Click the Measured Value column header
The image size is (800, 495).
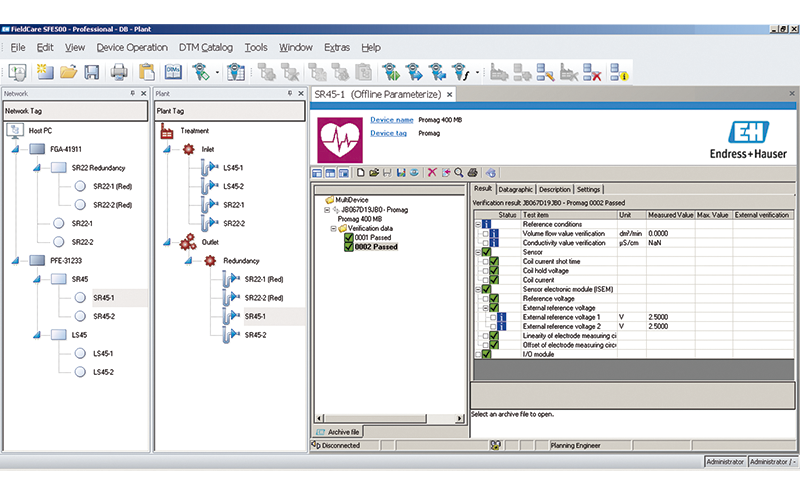coord(670,215)
